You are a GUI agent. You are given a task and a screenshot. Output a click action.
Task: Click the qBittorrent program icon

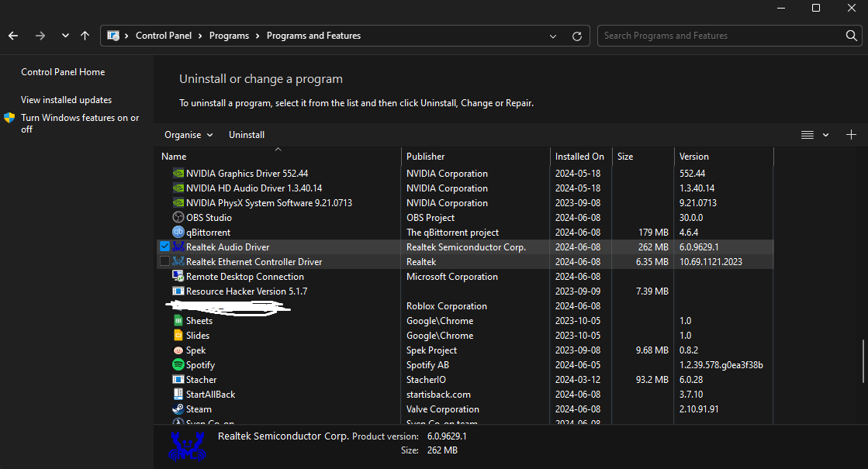178,233
